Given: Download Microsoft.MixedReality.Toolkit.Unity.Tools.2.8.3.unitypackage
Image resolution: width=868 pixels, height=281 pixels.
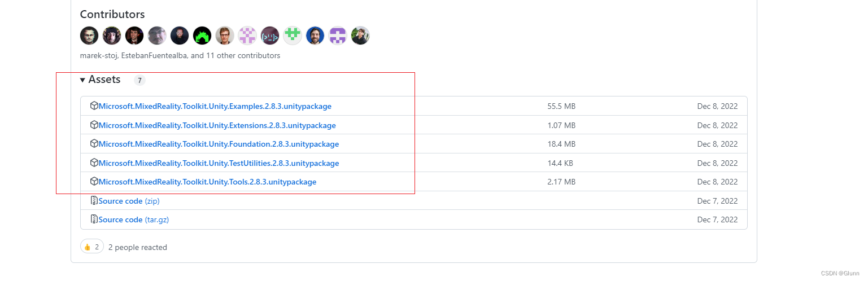Looking at the screenshot, I should pyautogui.click(x=207, y=182).
